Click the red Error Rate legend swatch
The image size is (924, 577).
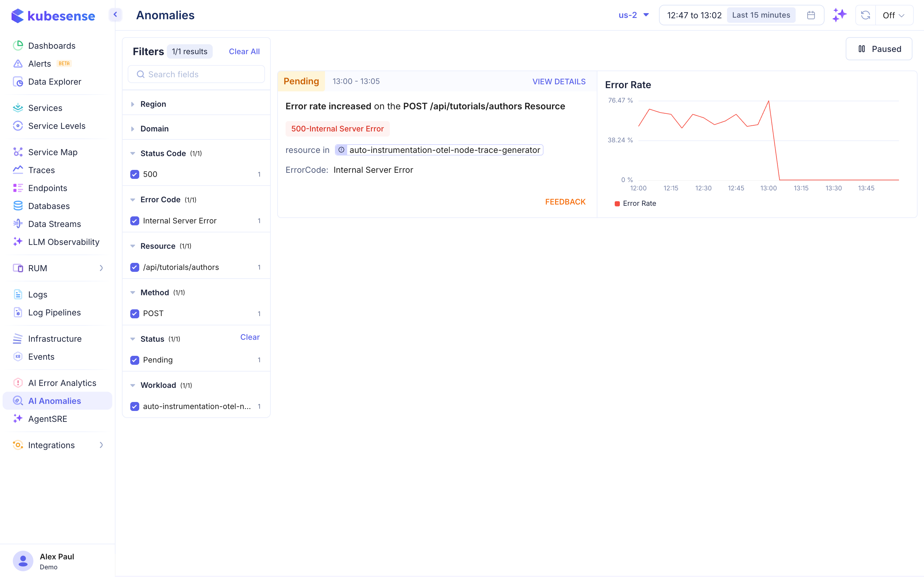click(617, 204)
